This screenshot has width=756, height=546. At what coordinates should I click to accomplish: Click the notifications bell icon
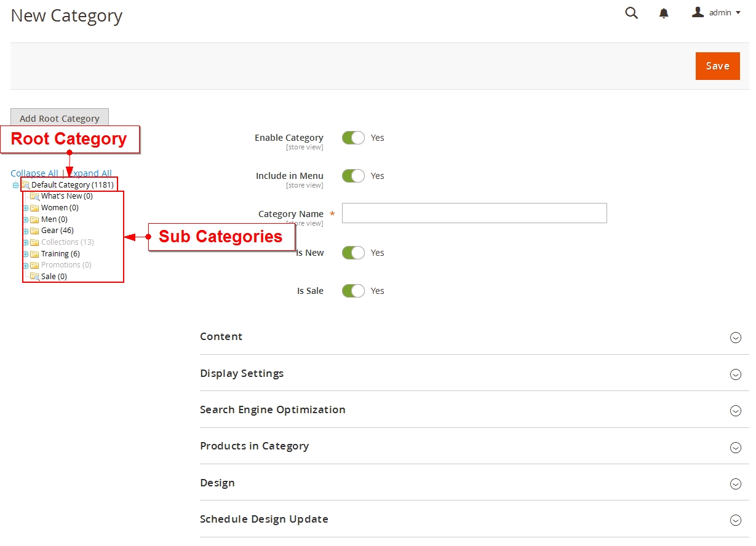(664, 13)
